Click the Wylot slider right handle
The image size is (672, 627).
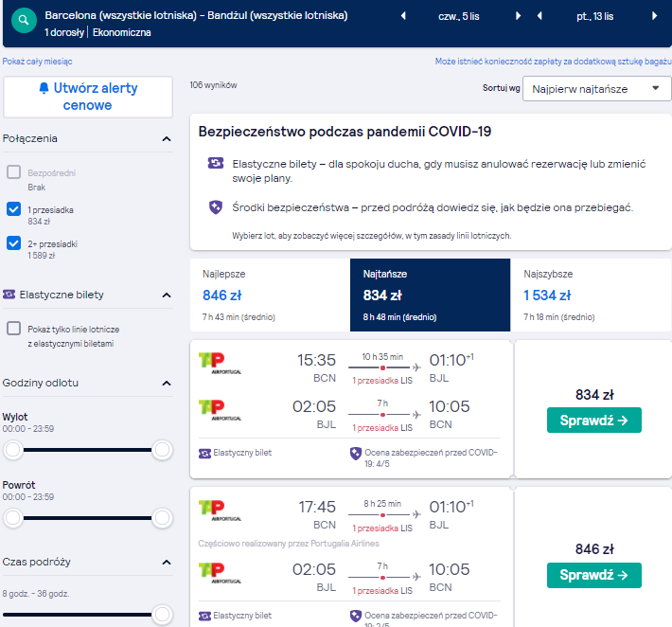(162, 450)
